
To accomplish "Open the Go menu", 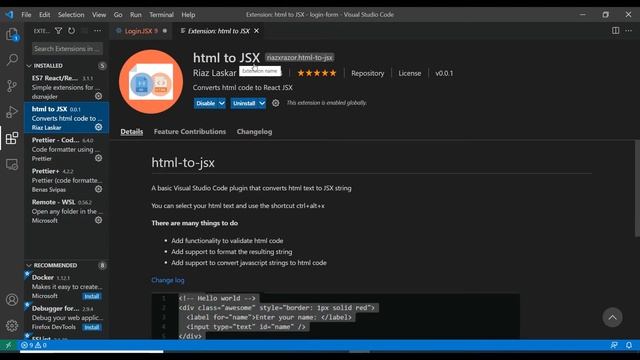I will (x=118, y=15).
